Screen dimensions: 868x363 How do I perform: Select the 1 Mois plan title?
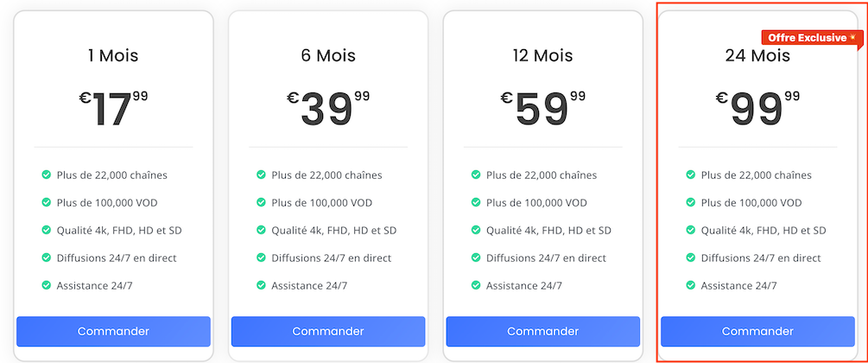point(113,55)
